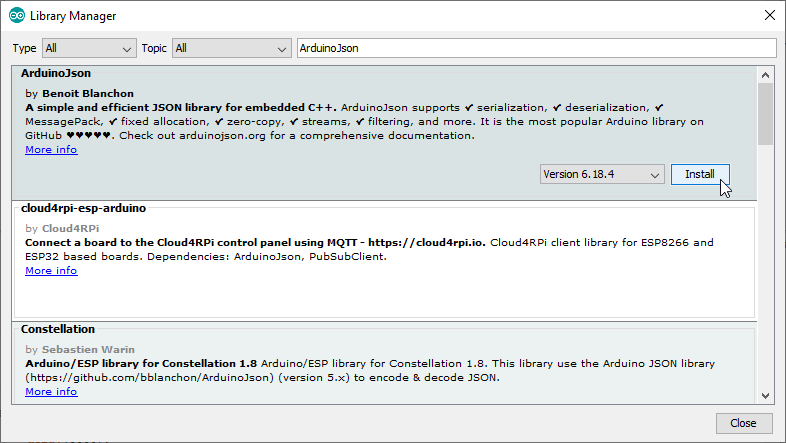Click the ArduinoJson search field

(536, 48)
